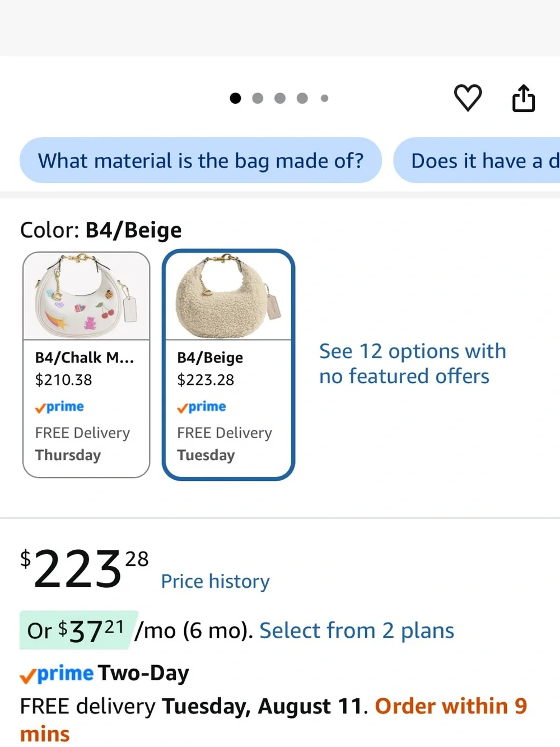Go to third image carousel dot
The height and width of the screenshot is (747, 560).
tap(280, 99)
